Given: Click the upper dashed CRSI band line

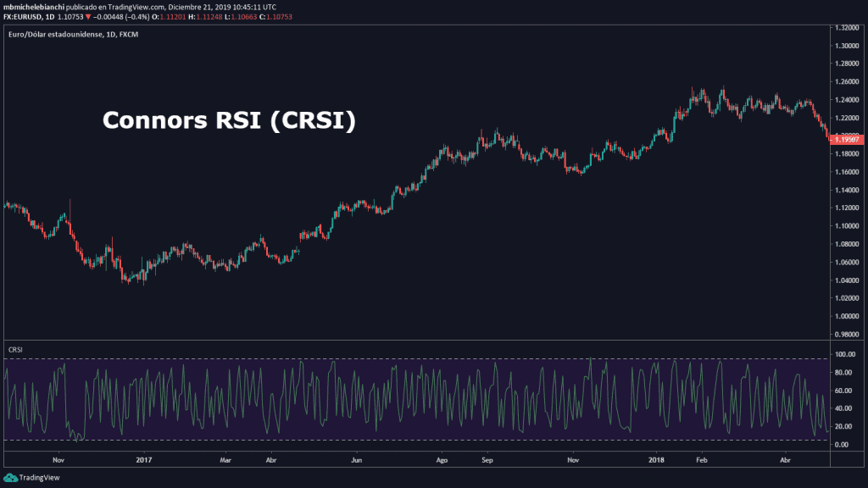Looking at the screenshot, I should coord(424,359).
